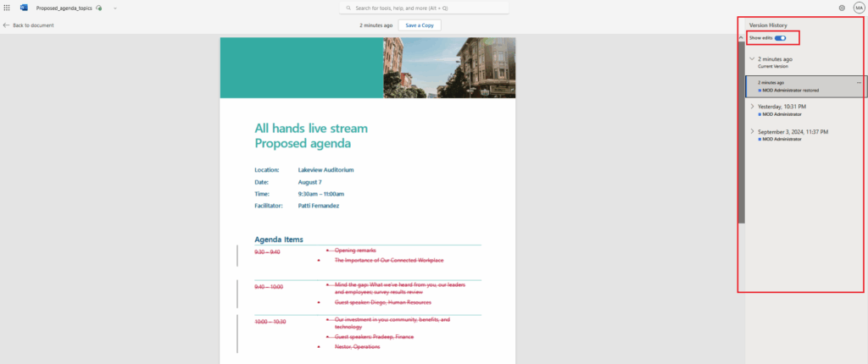Click the Current Version label
Viewport: 868px width, 364px height.
point(773,66)
